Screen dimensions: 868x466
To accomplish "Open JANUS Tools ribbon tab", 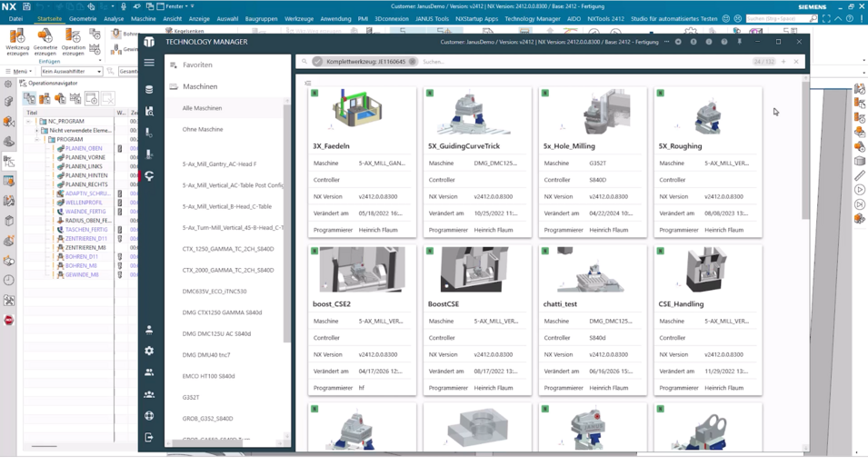I will pyautogui.click(x=432, y=18).
